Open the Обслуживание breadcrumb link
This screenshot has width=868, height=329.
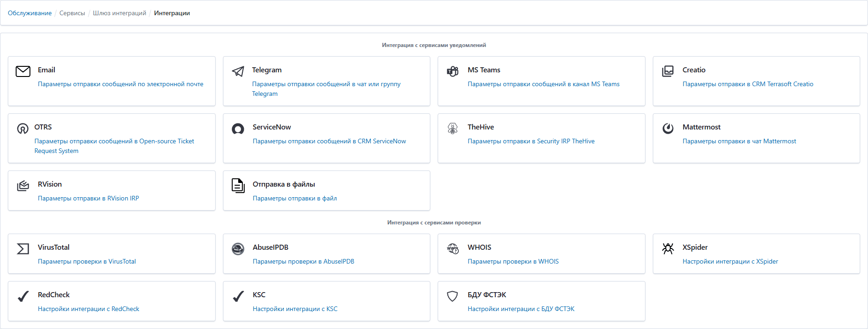pyautogui.click(x=29, y=13)
